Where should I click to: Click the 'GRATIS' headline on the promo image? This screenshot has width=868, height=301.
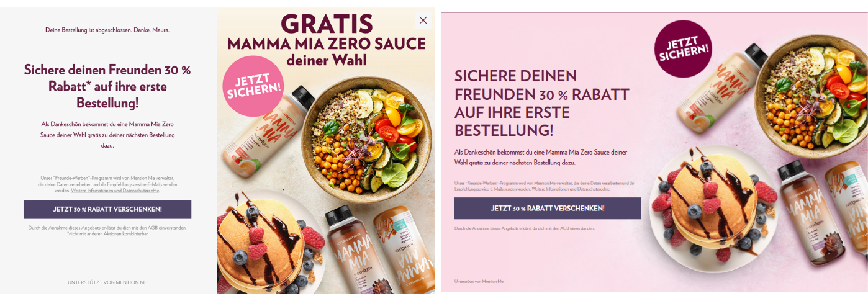[x=327, y=24]
